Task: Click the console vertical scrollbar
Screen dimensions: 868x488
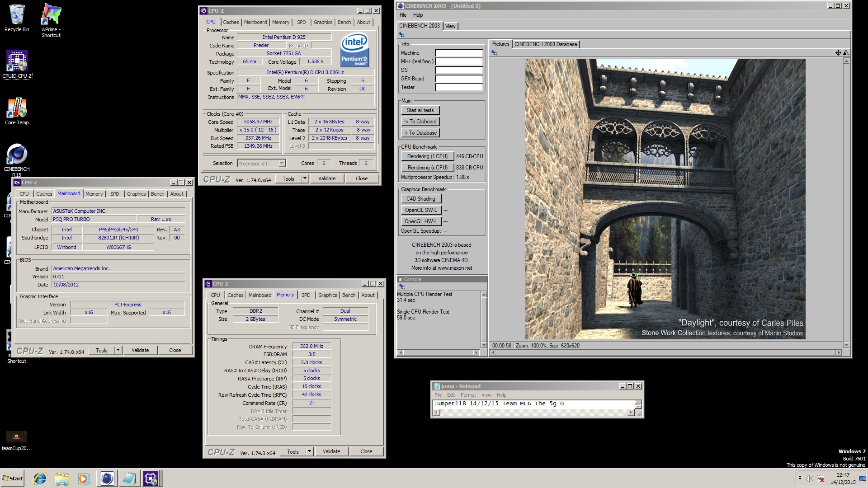Action: tap(484, 320)
